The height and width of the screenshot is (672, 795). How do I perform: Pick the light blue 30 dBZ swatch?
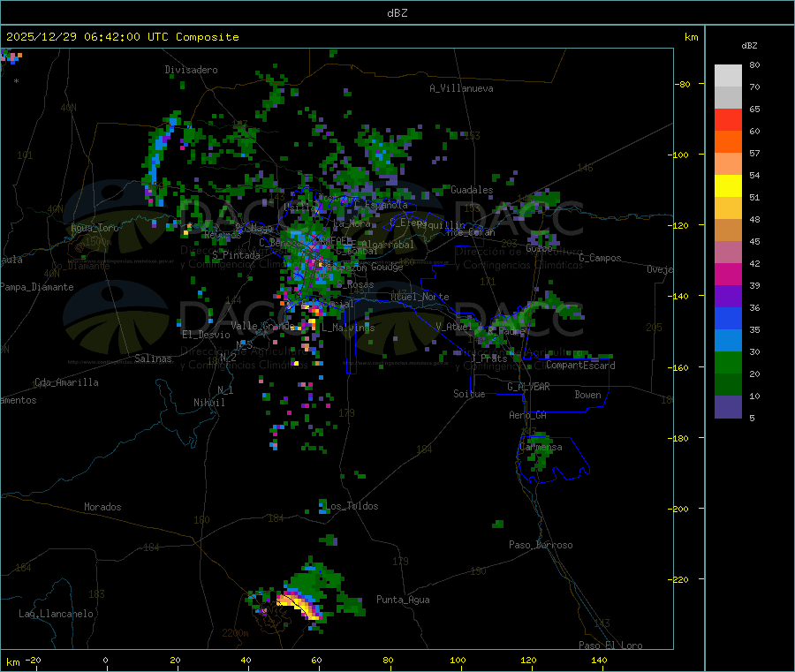pyautogui.click(x=728, y=341)
